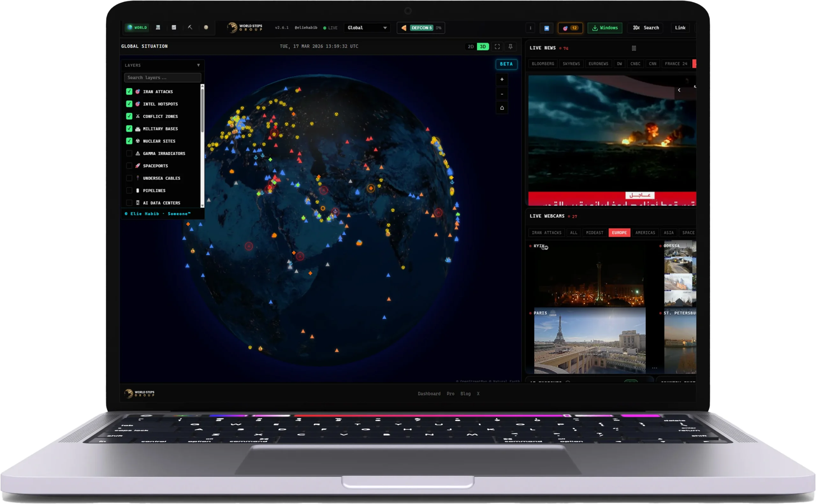Switch map to 2D view

pos(470,47)
